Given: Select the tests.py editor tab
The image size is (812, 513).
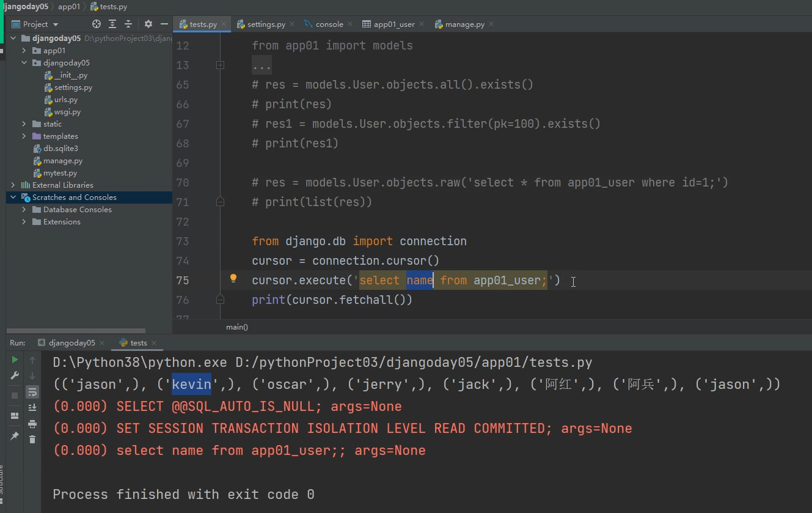Looking at the screenshot, I should pos(203,24).
